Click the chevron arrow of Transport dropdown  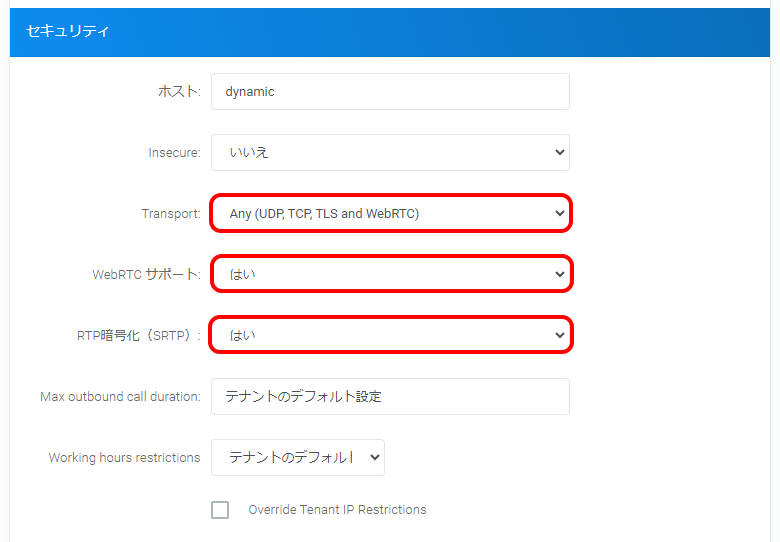559,214
